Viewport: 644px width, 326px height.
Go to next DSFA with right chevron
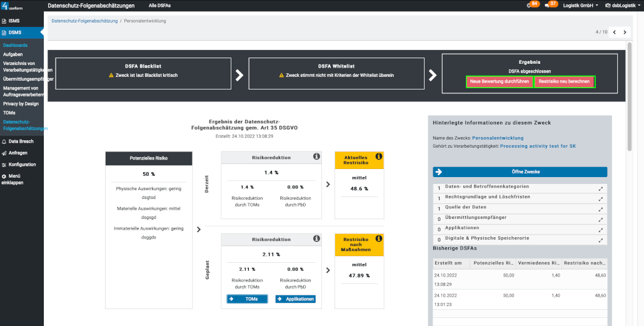[x=625, y=32]
